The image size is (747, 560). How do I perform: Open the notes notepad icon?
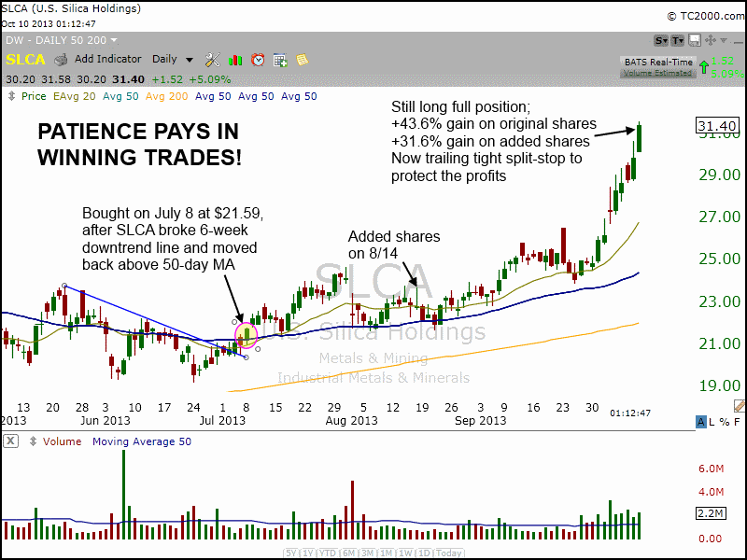click(303, 58)
